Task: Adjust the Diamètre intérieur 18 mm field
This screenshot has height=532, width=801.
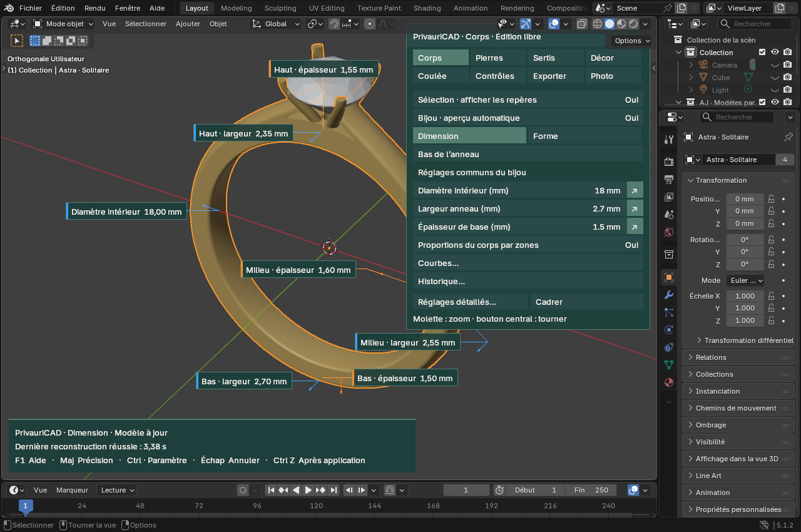Action: click(x=519, y=190)
